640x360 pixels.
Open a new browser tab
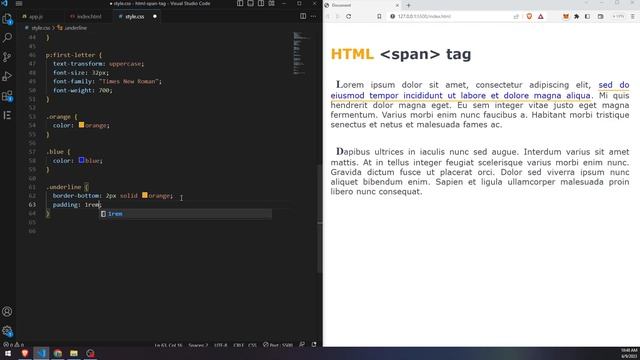click(409, 5)
